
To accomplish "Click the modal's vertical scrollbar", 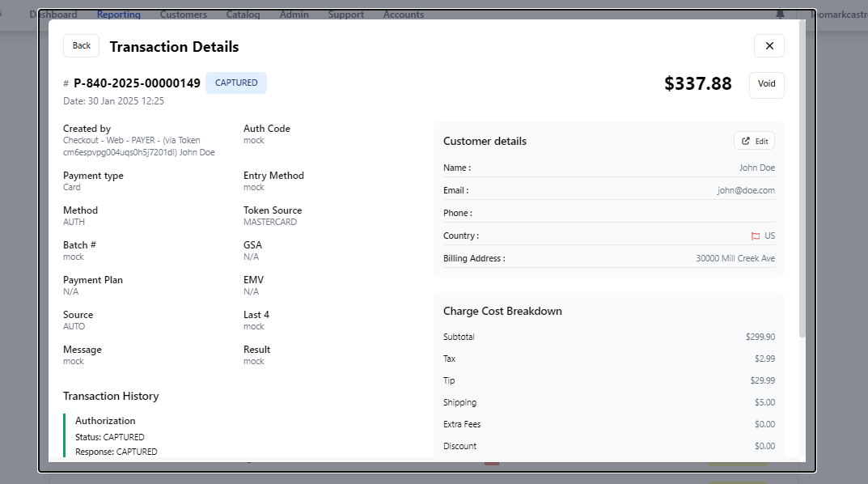I will point(802,178).
